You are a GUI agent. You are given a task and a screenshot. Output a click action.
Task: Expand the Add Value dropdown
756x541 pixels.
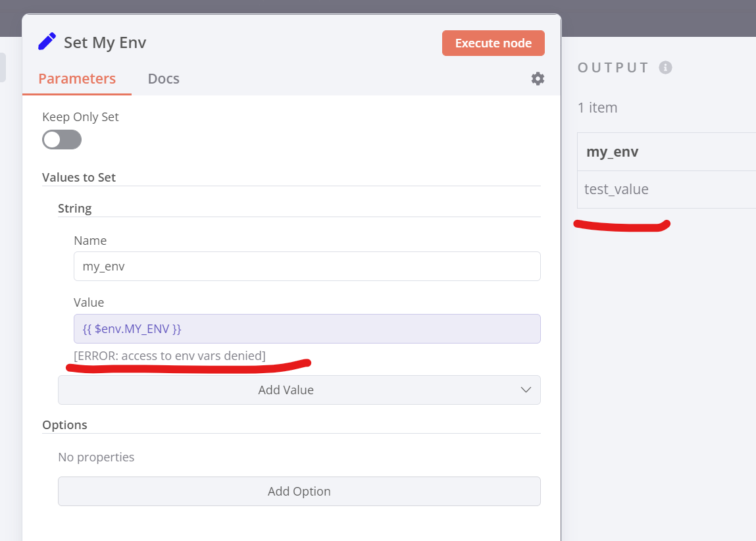(x=299, y=390)
